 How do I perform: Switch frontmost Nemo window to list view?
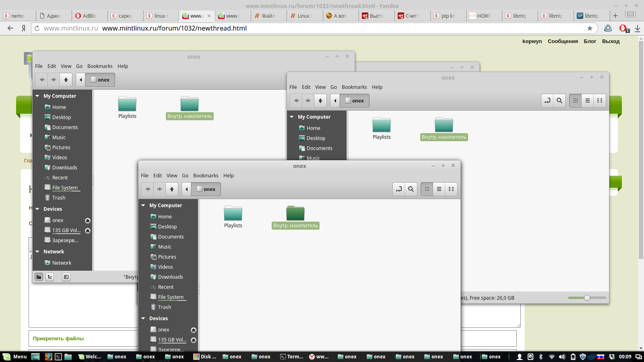439,189
